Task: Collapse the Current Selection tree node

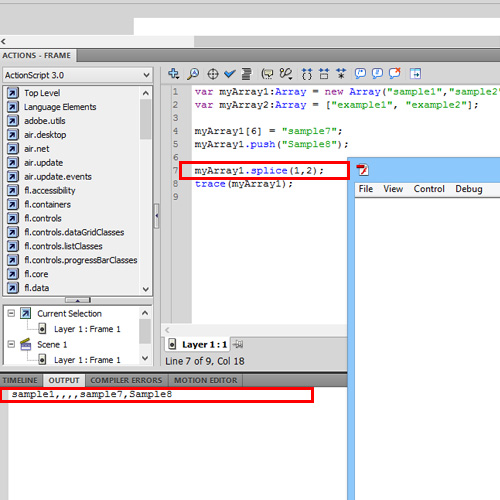Action: [x=11, y=313]
